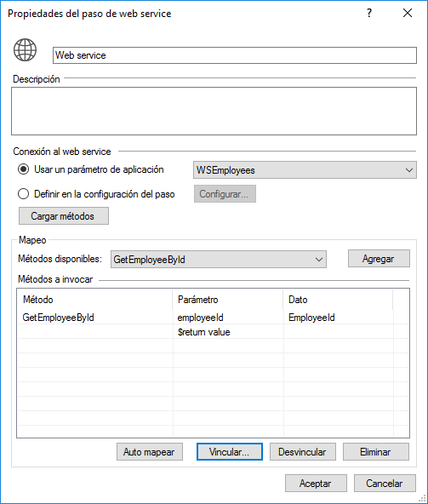Click the Vincular... button
Screen dimensions: 428x504
pos(230,452)
